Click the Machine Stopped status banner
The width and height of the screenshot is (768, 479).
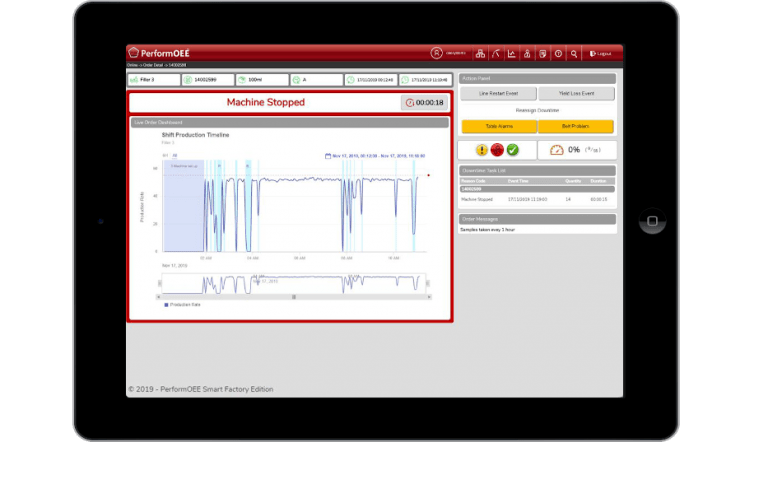(x=265, y=102)
